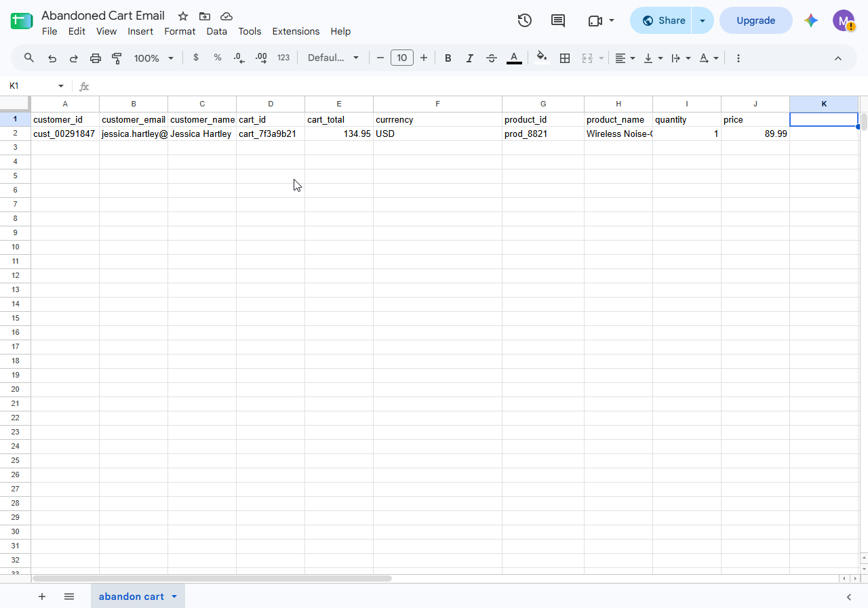Screen dimensions: 868x608
Task: Open more number formats 123
Action: [x=283, y=58]
